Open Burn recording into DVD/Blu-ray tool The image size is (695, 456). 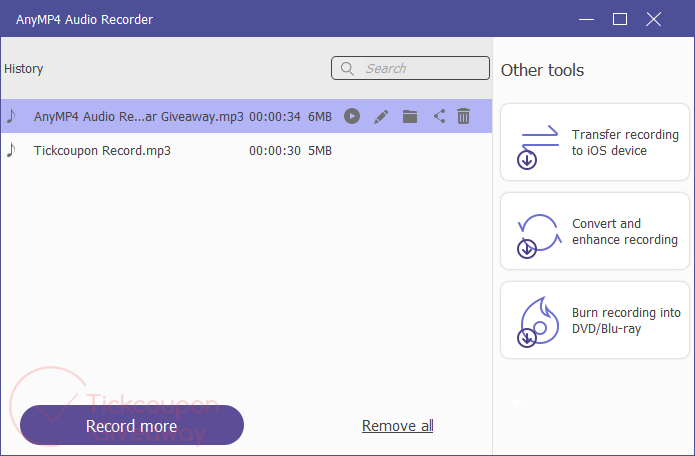[595, 320]
